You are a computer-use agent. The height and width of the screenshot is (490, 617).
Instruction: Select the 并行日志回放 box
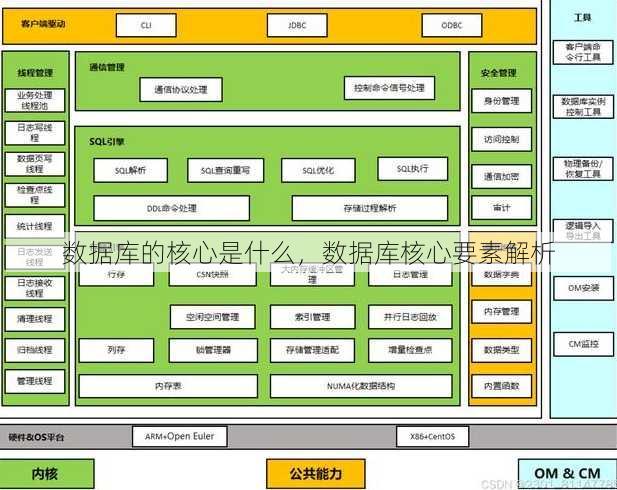pos(410,317)
